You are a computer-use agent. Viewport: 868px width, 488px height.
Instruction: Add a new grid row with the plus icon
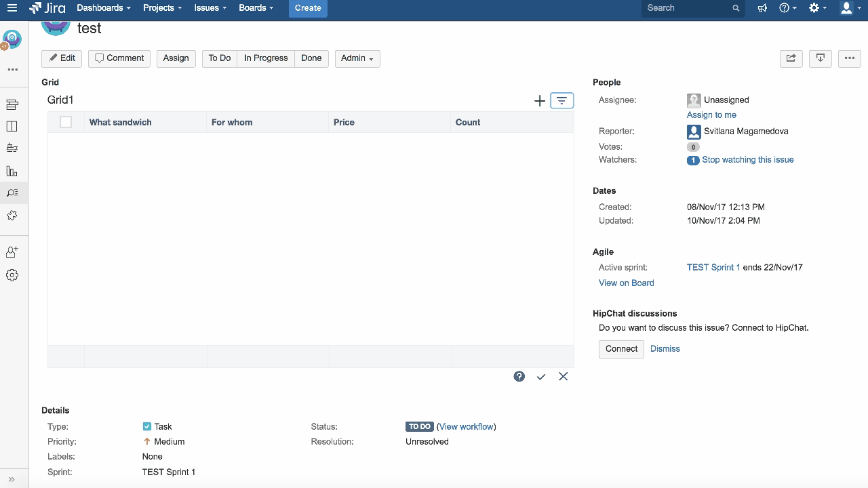coord(539,100)
